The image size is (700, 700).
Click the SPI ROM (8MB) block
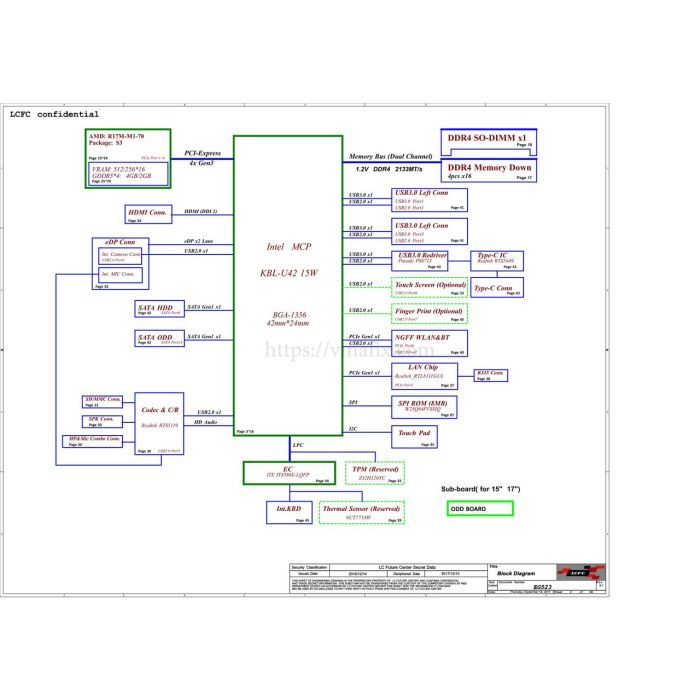click(424, 407)
